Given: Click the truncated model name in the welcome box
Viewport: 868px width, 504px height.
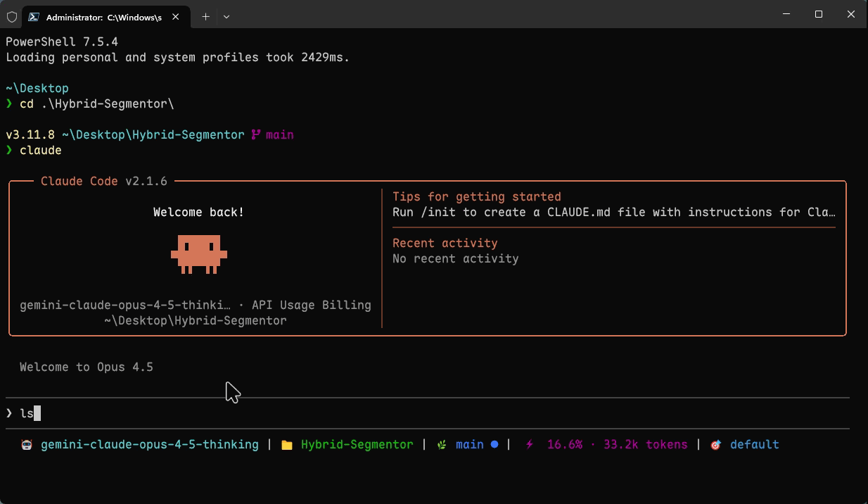Looking at the screenshot, I should 125,305.
